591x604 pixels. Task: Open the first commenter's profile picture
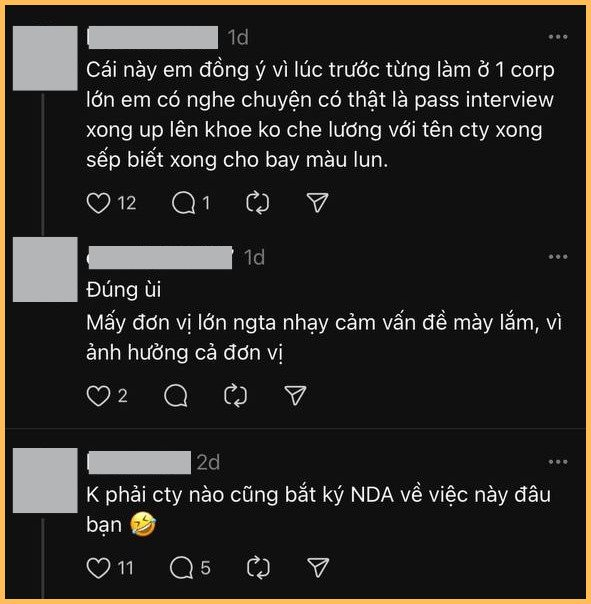click(x=45, y=59)
